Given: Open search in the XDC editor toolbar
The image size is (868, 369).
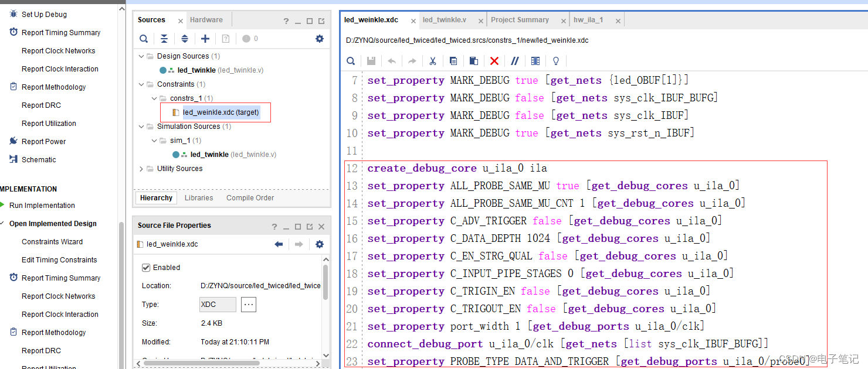Looking at the screenshot, I should [x=351, y=61].
